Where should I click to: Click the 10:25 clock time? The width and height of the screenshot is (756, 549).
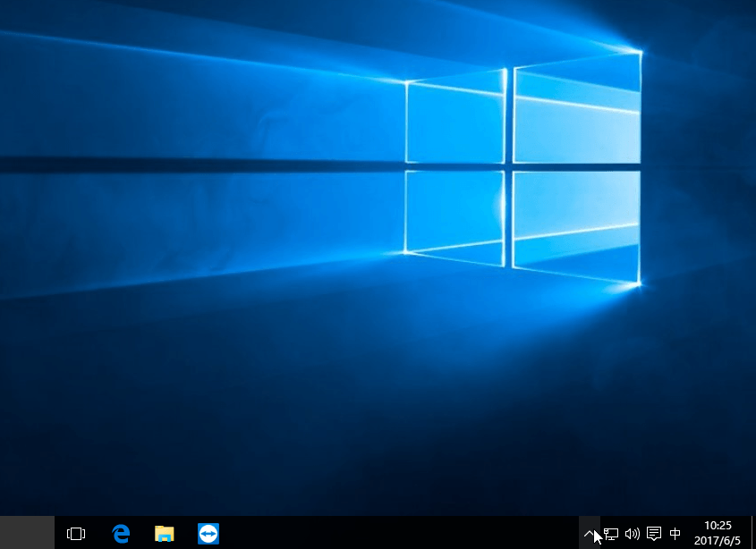718,526
